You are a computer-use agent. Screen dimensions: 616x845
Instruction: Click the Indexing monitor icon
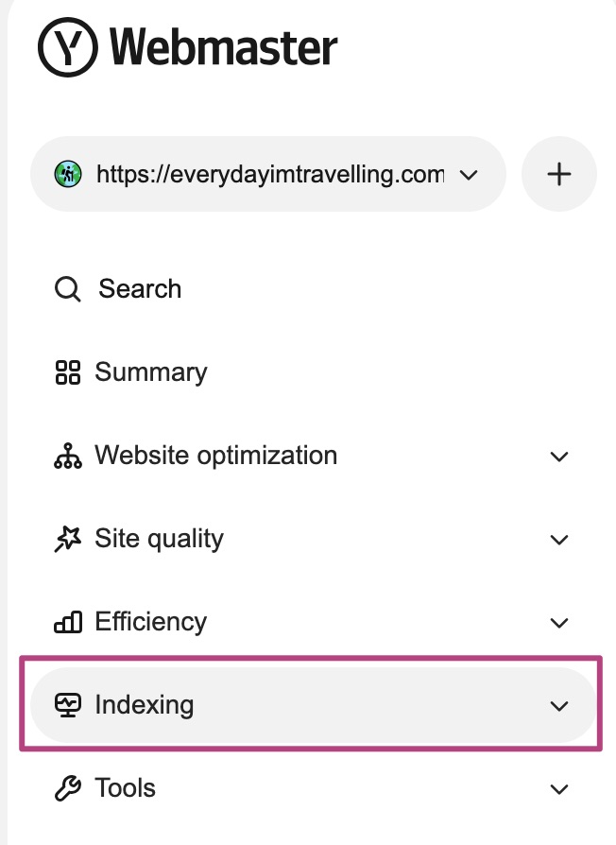click(68, 705)
